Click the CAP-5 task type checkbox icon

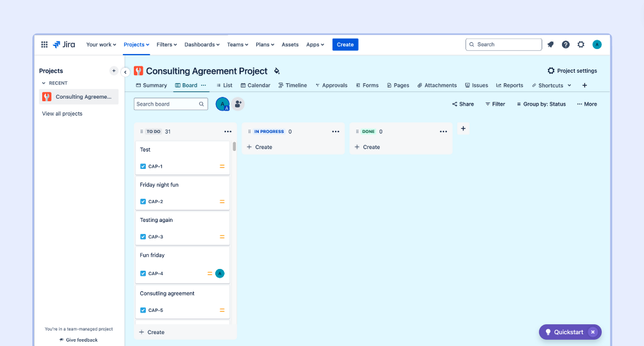click(x=143, y=310)
